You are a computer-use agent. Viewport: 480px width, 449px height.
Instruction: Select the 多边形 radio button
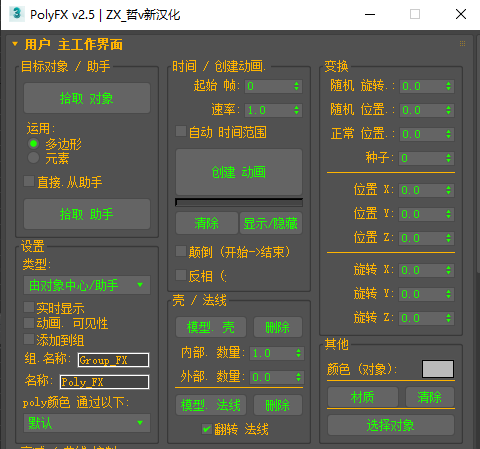click(33, 144)
